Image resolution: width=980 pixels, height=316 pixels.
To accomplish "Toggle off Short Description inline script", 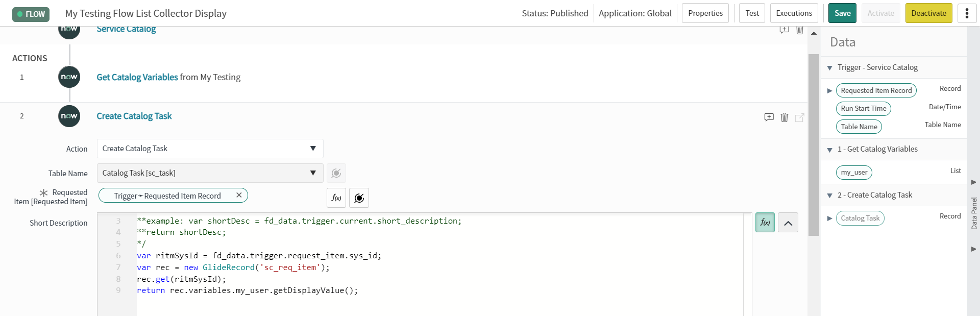I will point(765,223).
